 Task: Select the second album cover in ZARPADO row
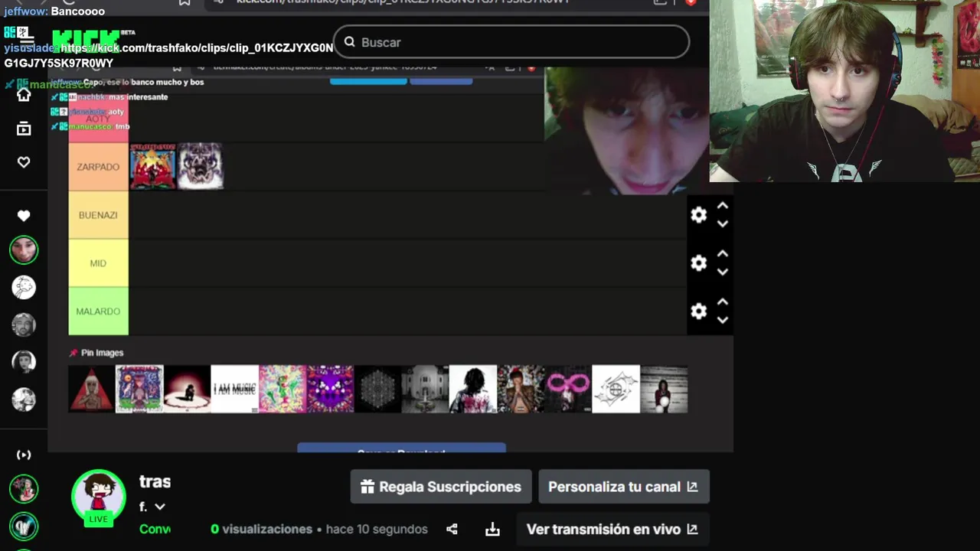200,166
